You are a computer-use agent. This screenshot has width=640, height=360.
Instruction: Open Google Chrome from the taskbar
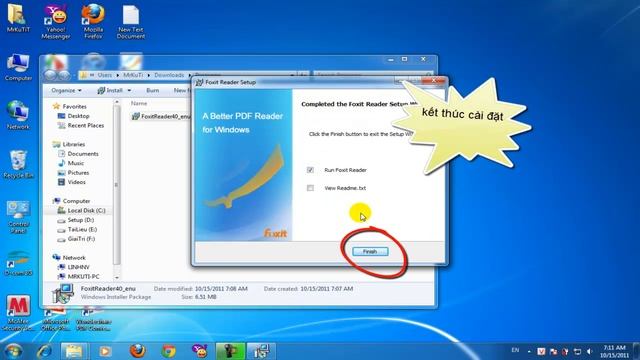(x=169, y=351)
